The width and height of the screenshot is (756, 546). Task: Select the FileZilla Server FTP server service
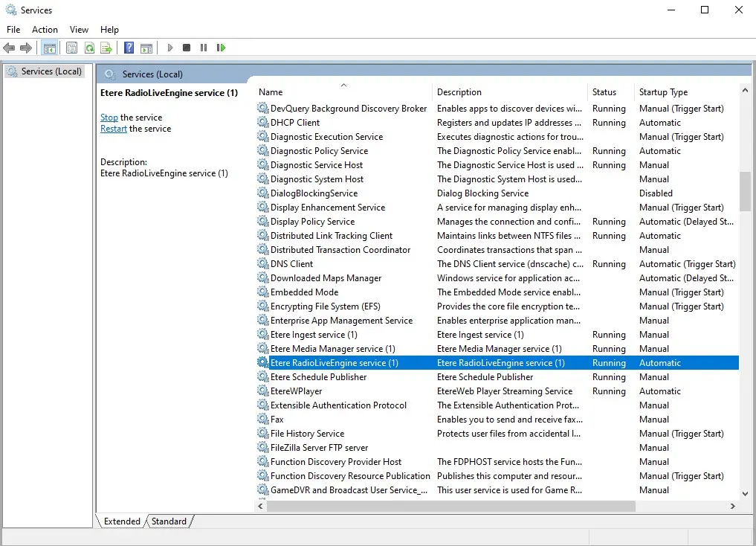tap(319, 448)
